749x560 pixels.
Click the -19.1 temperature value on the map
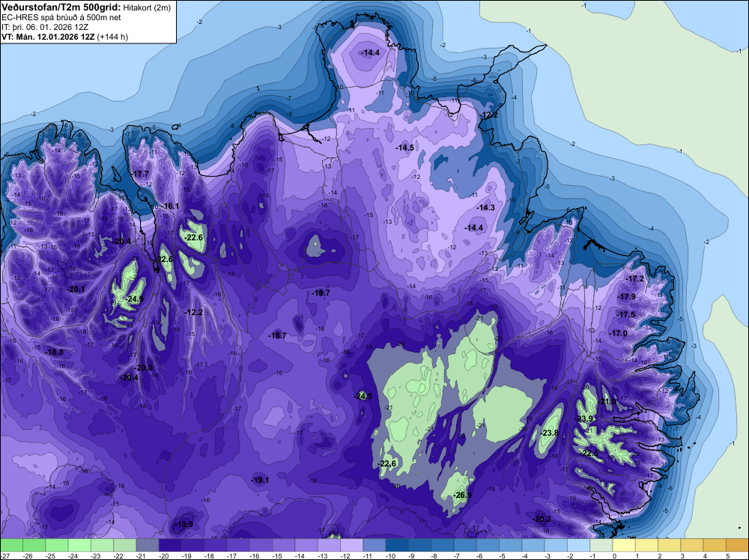(260, 480)
